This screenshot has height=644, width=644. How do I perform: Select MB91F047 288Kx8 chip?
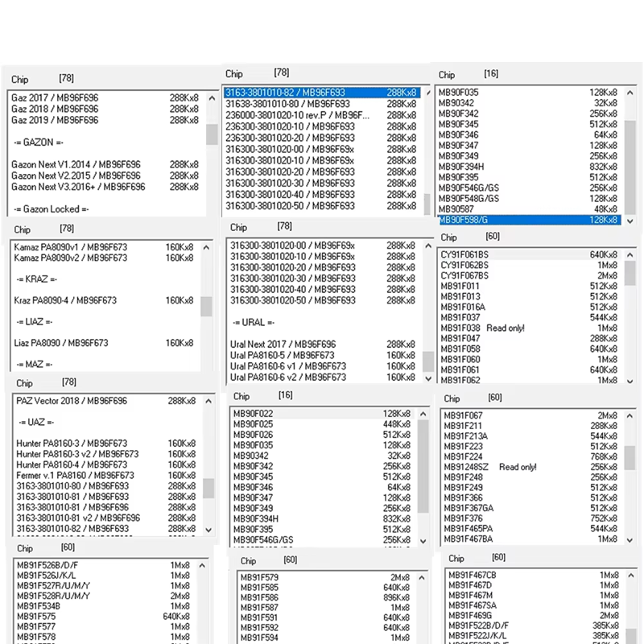click(530, 338)
